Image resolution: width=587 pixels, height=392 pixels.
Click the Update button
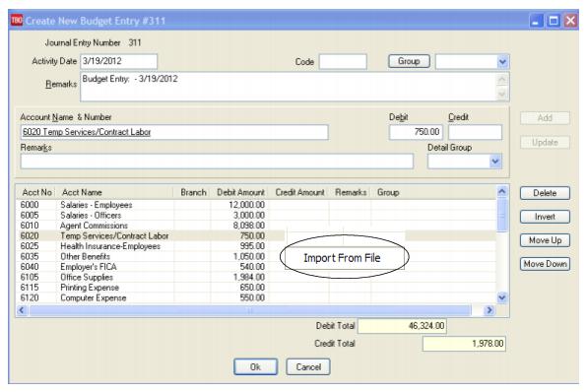point(545,142)
